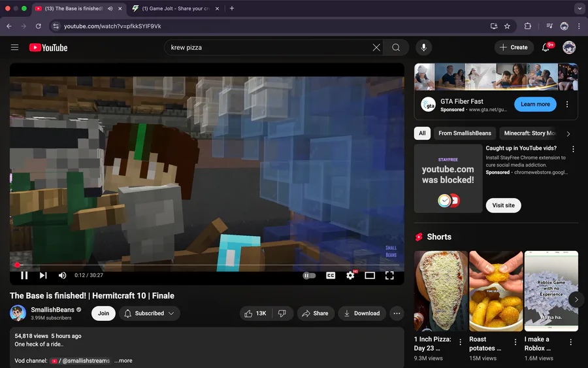Go back in browser history
Viewport: 588px width, 368px height.
pos(9,26)
